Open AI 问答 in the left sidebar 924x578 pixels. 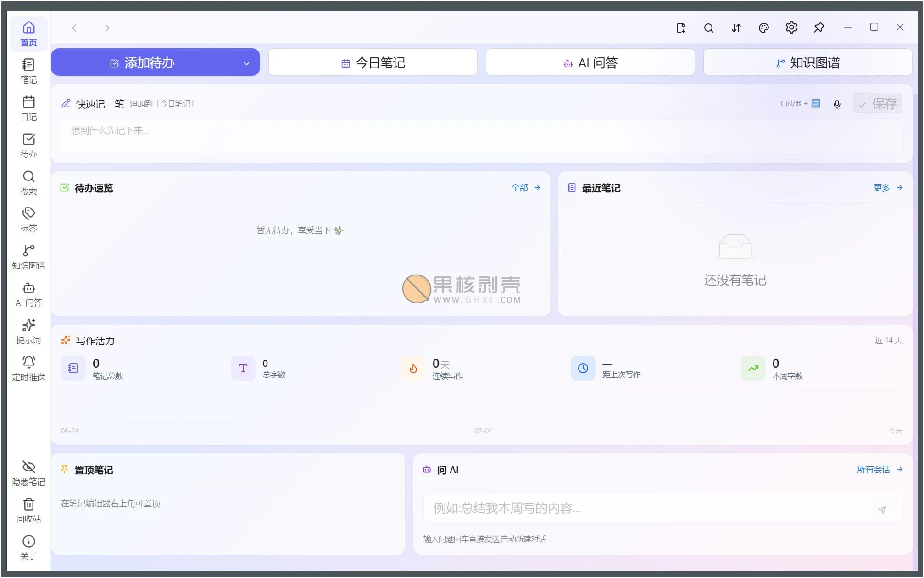(x=28, y=294)
